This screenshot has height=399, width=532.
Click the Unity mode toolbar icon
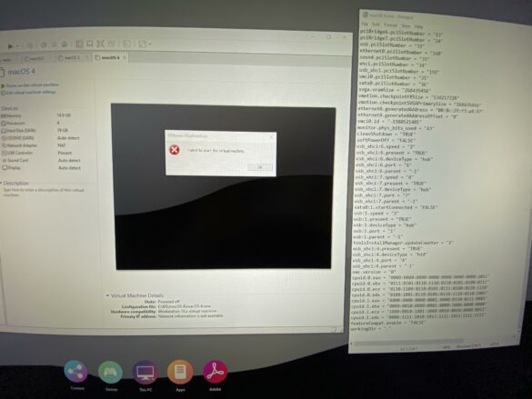pos(111,44)
